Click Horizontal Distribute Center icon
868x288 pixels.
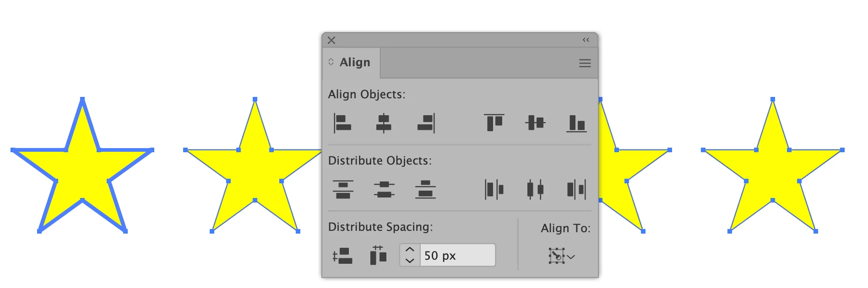pos(535,189)
